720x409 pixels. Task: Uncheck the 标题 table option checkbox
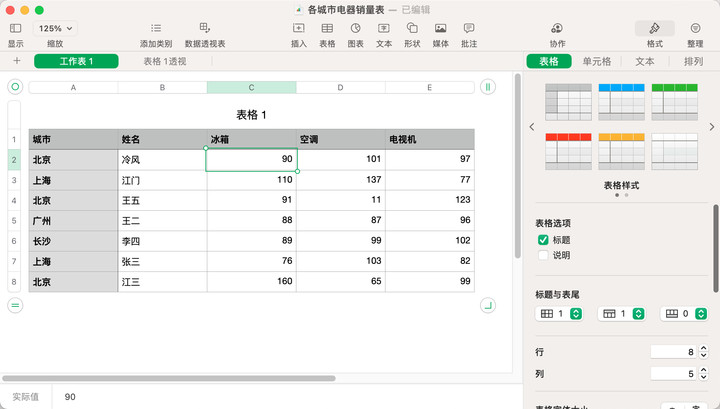pos(543,240)
